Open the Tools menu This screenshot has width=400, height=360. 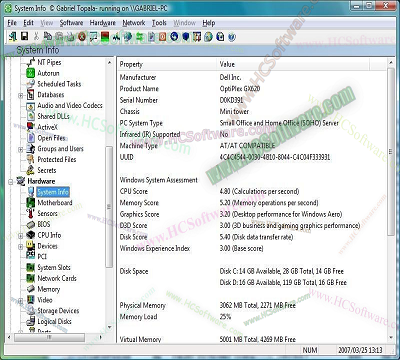click(x=159, y=23)
